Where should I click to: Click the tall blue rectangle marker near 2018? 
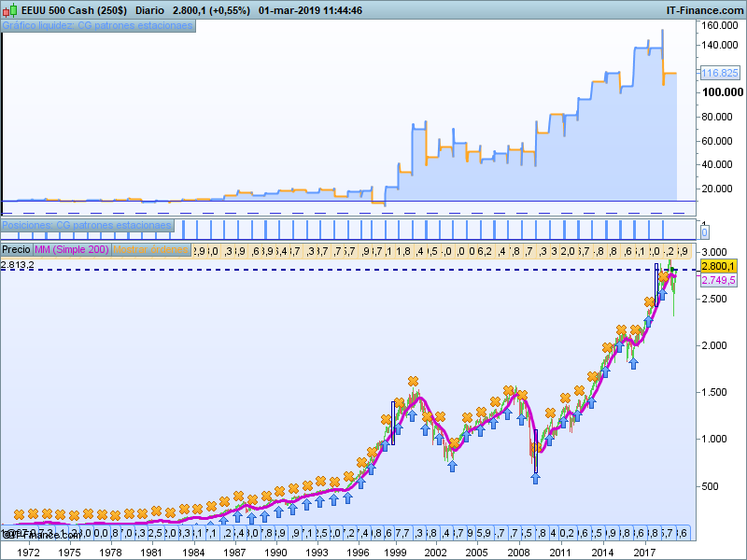click(656, 285)
